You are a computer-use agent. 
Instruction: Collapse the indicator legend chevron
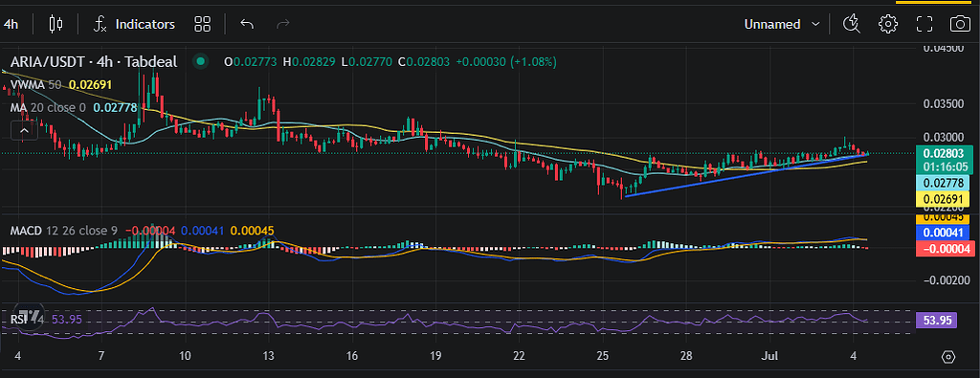[x=24, y=130]
